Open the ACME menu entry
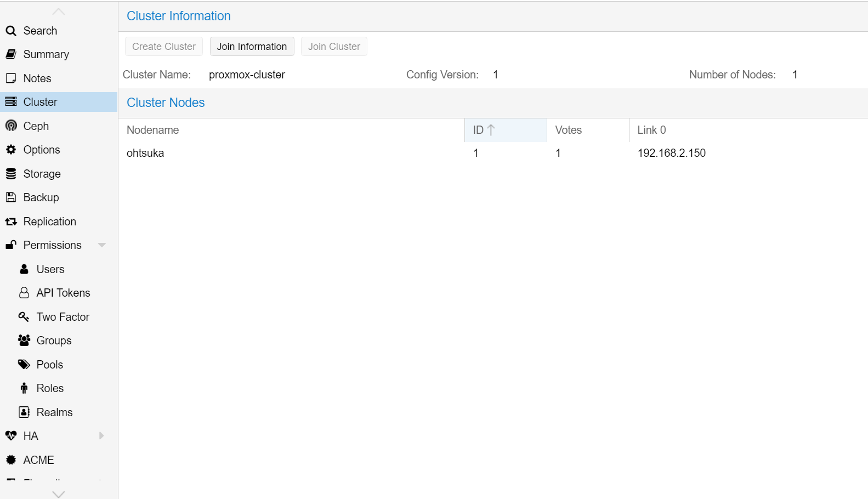 pyautogui.click(x=59, y=460)
